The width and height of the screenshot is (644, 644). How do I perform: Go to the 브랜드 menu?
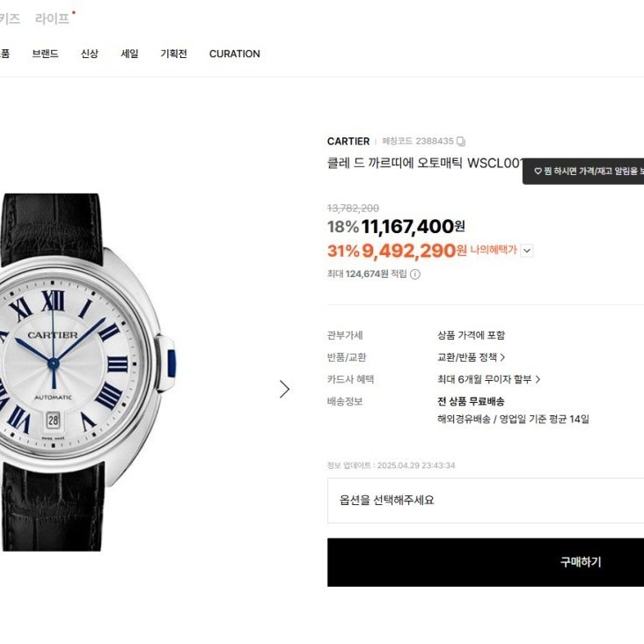45,54
